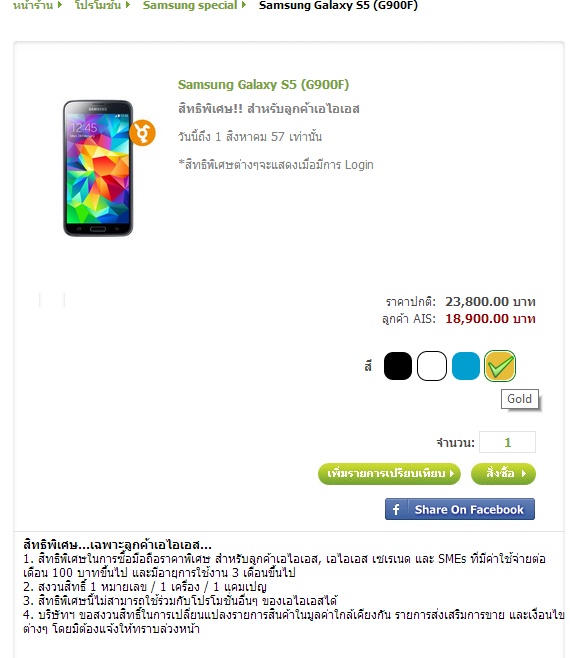Click the green Samsung Galaxy S5 (G900F) title
The width and height of the screenshot is (570, 658).
click(x=263, y=84)
